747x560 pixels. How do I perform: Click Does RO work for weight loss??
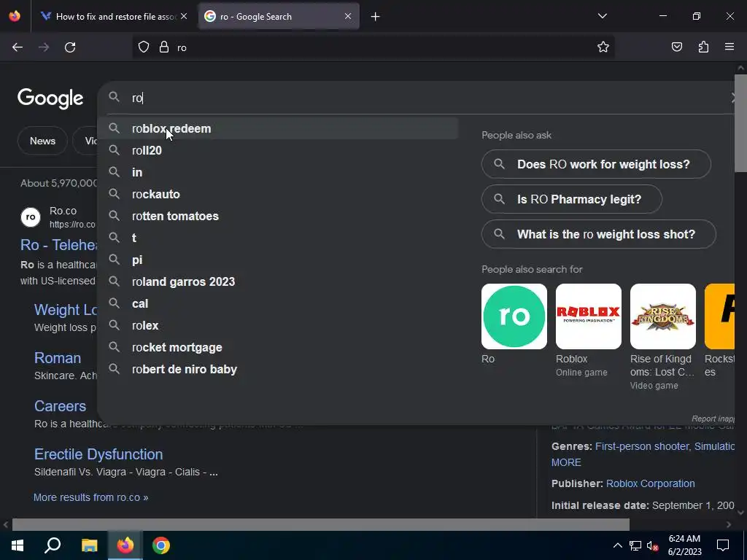click(596, 164)
